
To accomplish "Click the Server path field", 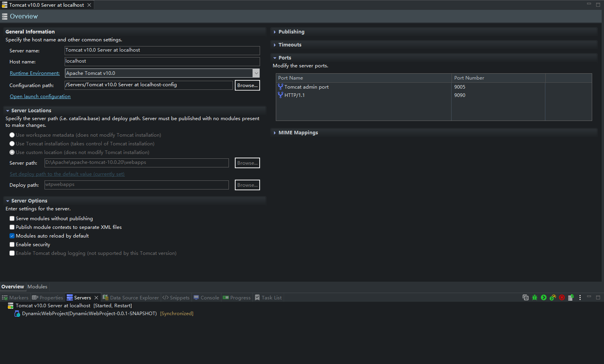I will tap(137, 163).
